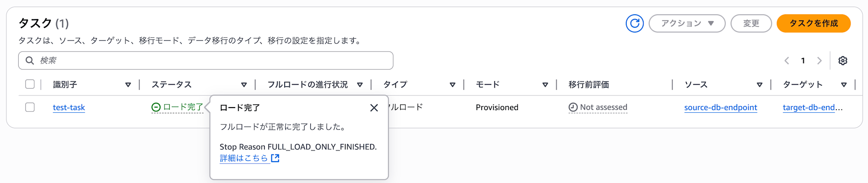Go to next page arrow

[x=819, y=61]
